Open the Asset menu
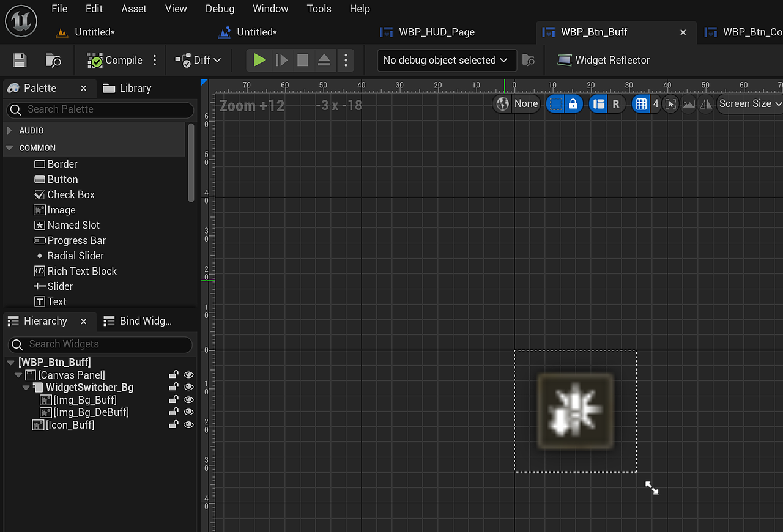Viewport: 783px width, 532px height. (134, 9)
